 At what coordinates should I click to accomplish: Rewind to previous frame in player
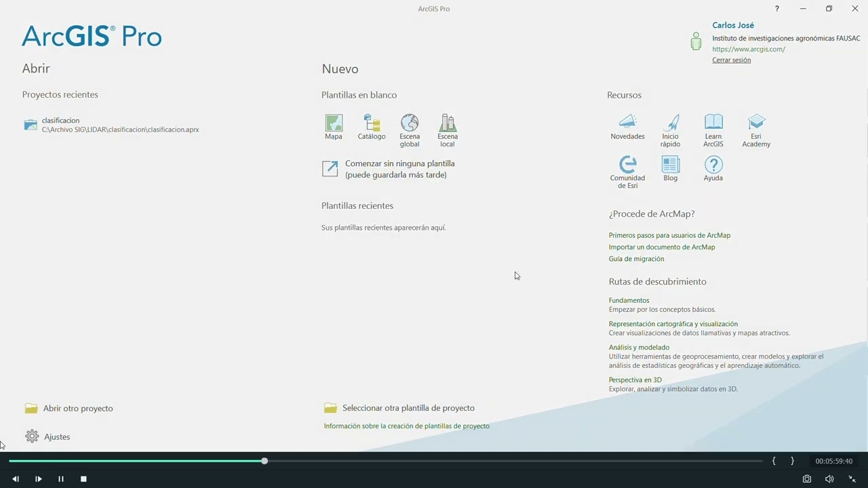[x=16, y=479]
